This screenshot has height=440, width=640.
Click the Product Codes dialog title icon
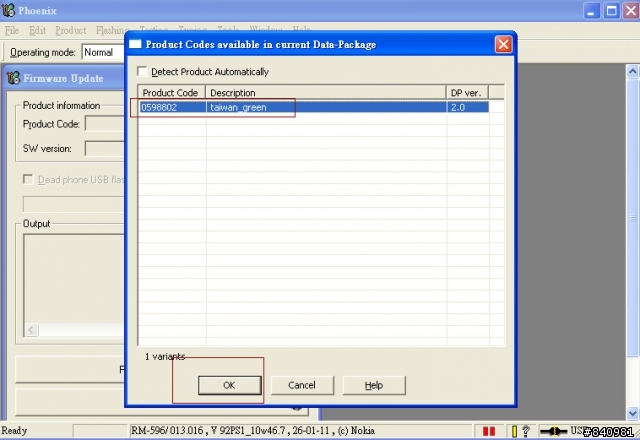135,44
